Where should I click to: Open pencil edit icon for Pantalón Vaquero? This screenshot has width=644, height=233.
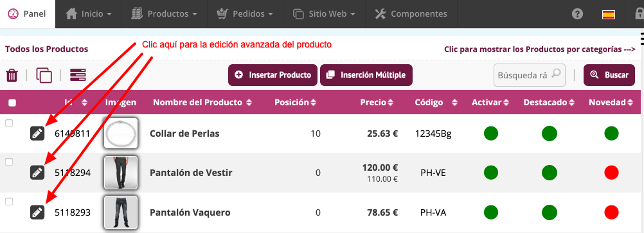click(37, 212)
